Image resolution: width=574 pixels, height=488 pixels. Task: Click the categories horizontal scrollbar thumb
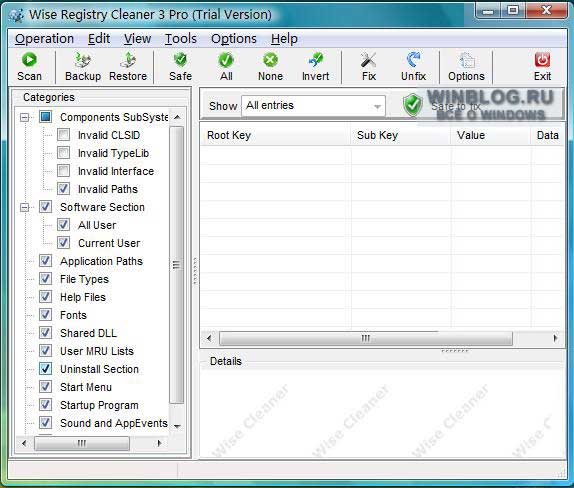[x=82, y=443]
